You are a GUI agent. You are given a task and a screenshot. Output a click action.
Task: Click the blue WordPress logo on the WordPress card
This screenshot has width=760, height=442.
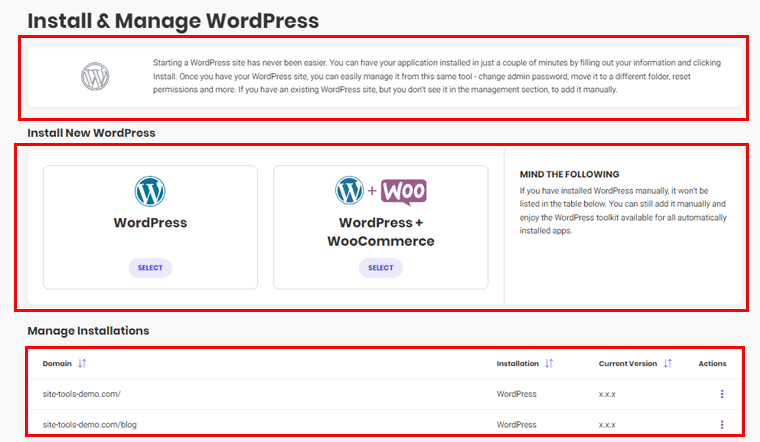click(150, 191)
